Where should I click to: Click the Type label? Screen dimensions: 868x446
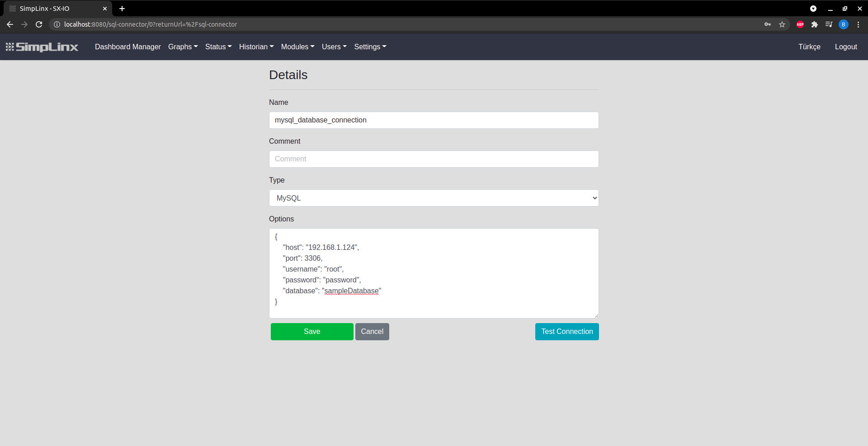click(x=277, y=180)
